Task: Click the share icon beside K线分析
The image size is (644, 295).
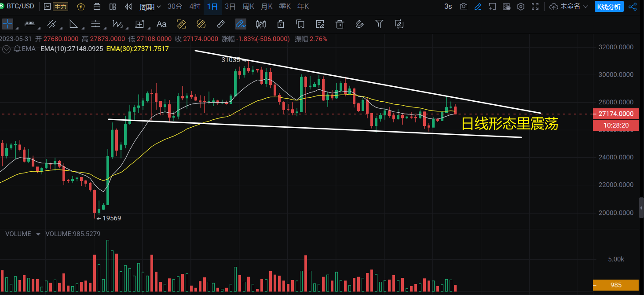Action: [633, 7]
